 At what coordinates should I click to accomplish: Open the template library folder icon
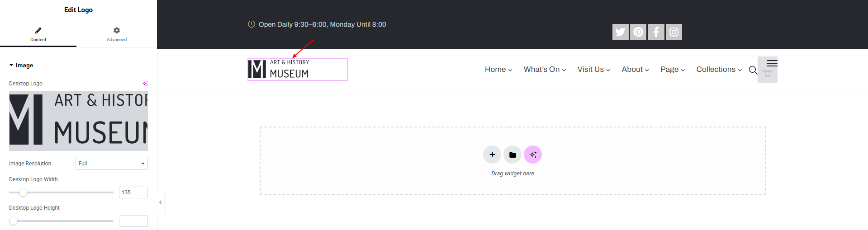512,155
